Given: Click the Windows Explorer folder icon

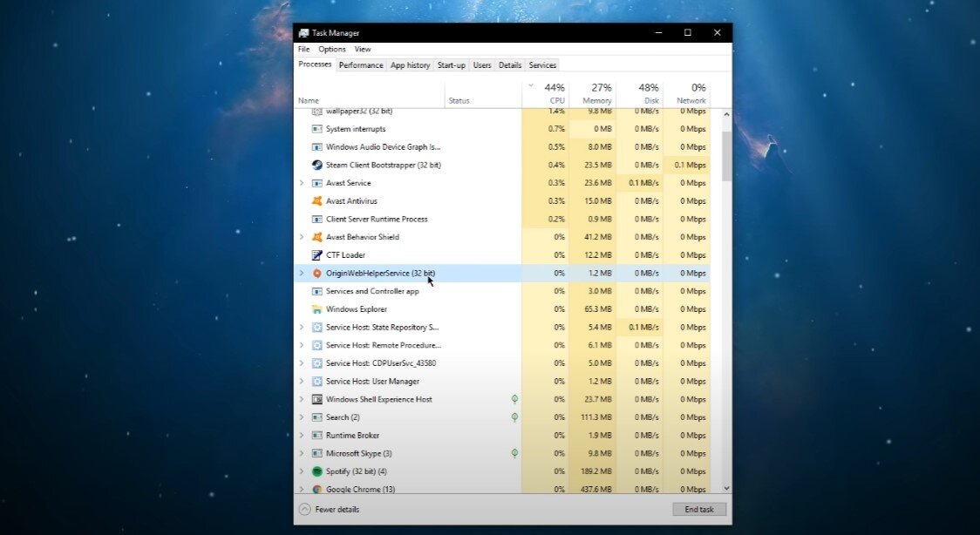Looking at the screenshot, I should pos(316,309).
